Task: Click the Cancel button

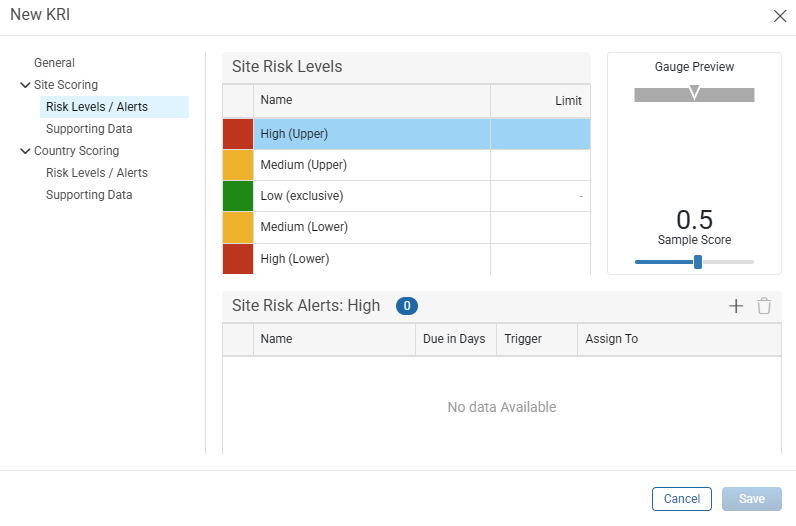Action: [x=682, y=499]
